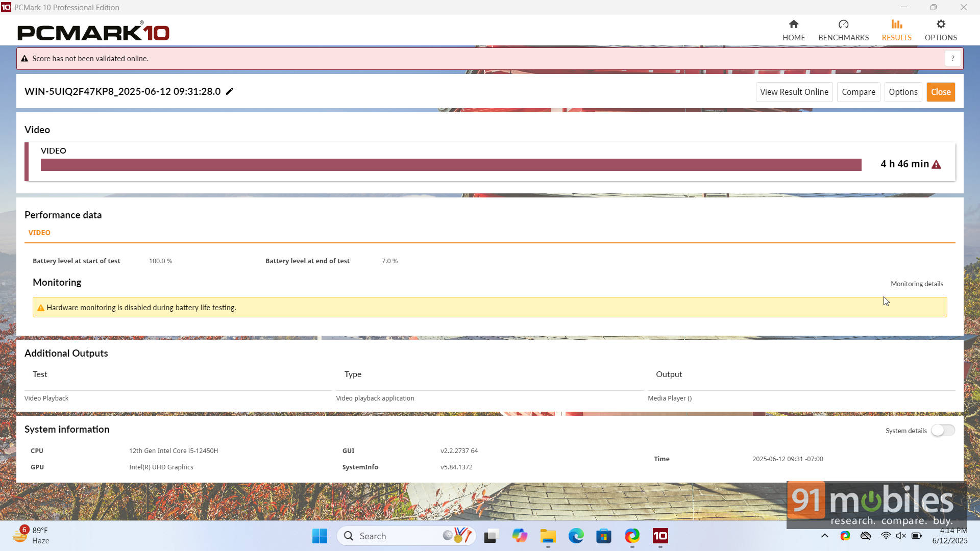Open File Explorer from taskbar
Screen dimensions: 980x551
pos(548,536)
